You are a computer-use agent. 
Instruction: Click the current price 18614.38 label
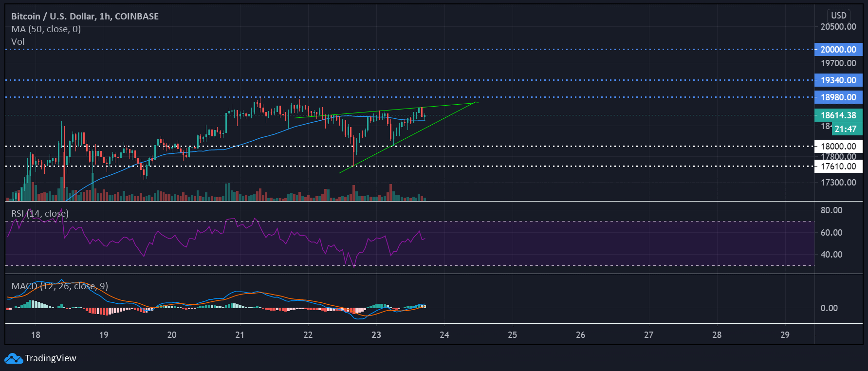[838, 115]
